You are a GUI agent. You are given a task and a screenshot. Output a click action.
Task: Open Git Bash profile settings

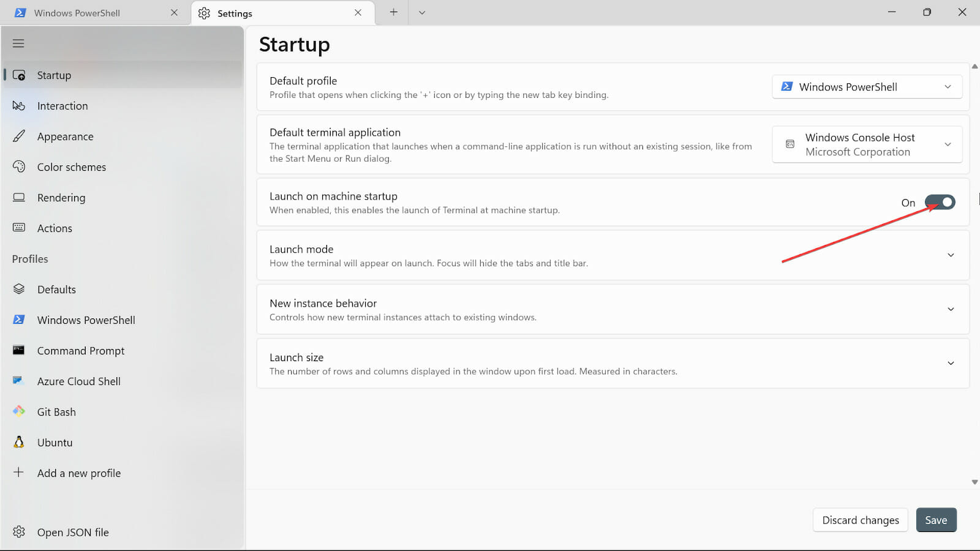point(123,412)
